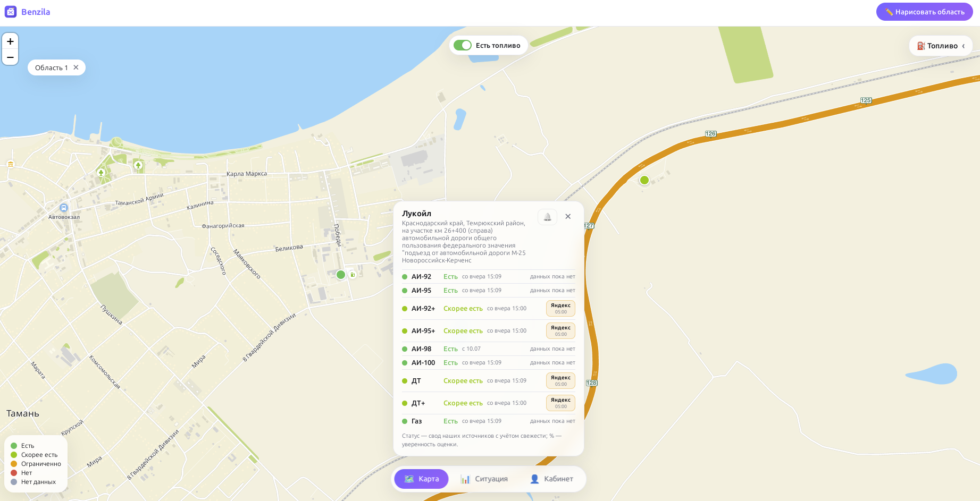The width and height of the screenshot is (980, 501).
Task: Close the Лукойл station popup
Action: click(x=568, y=216)
